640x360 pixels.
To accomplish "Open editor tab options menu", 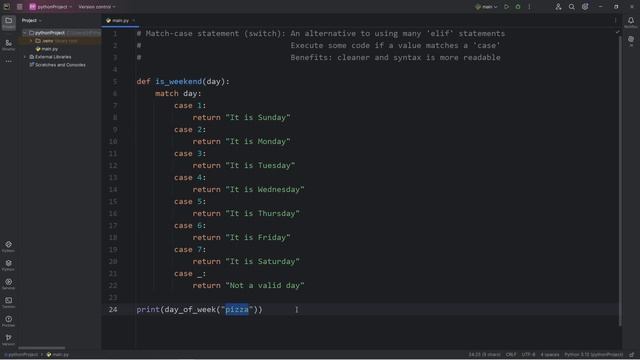I will tap(616, 20).
